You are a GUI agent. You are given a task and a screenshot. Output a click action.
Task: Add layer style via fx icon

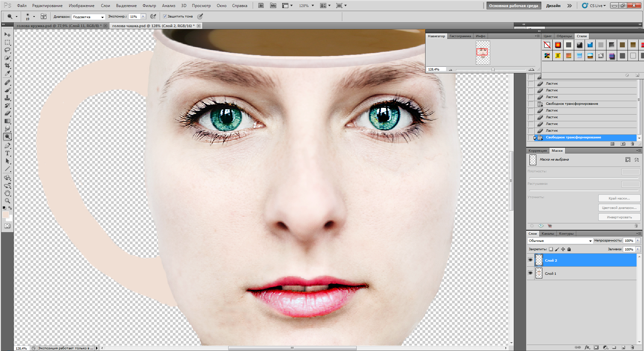point(587,347)
